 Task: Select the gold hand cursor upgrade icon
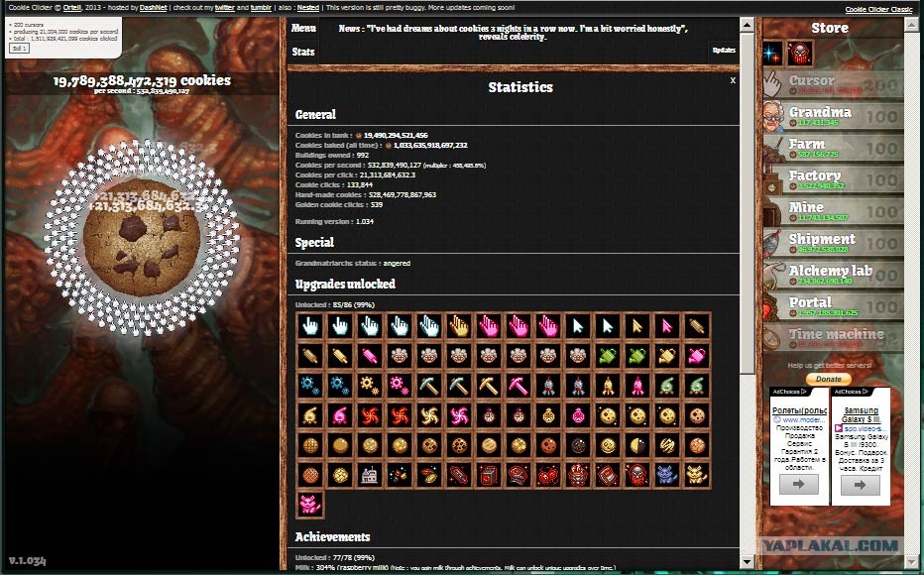(x=458, y=326)
